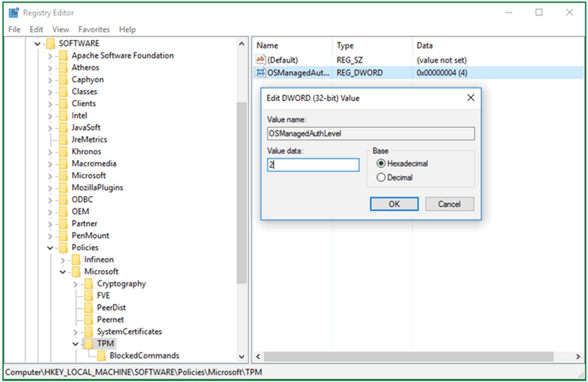588x382 pixels.
Task: Click the (Default) string value icon
Action: click(x=260, y=60)
